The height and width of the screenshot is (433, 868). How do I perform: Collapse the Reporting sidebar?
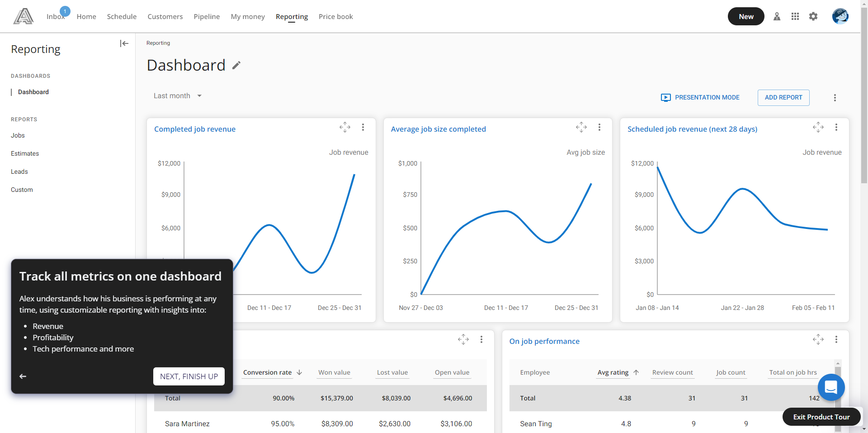[124, 43]
